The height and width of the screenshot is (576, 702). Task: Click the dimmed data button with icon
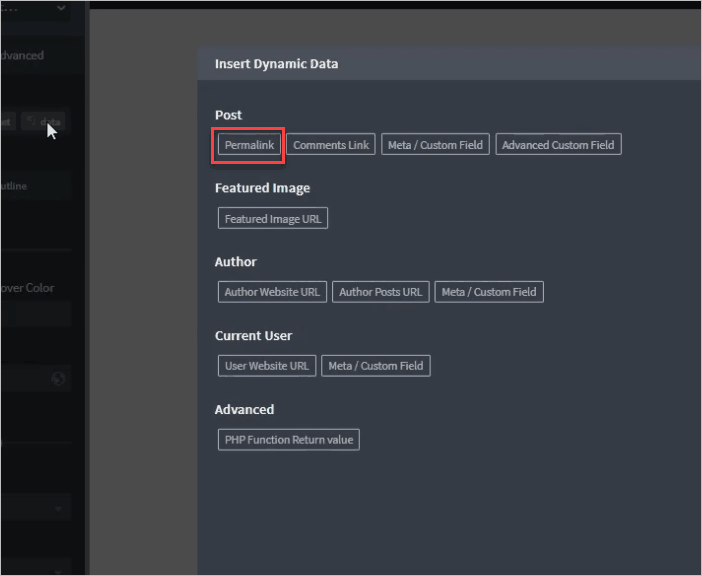(x=43, y=122)
